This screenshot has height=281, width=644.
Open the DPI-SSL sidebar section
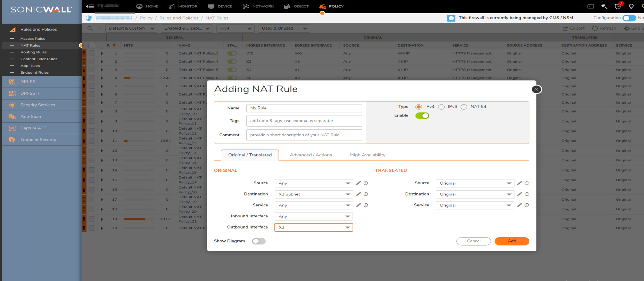[x=41, y=82]
